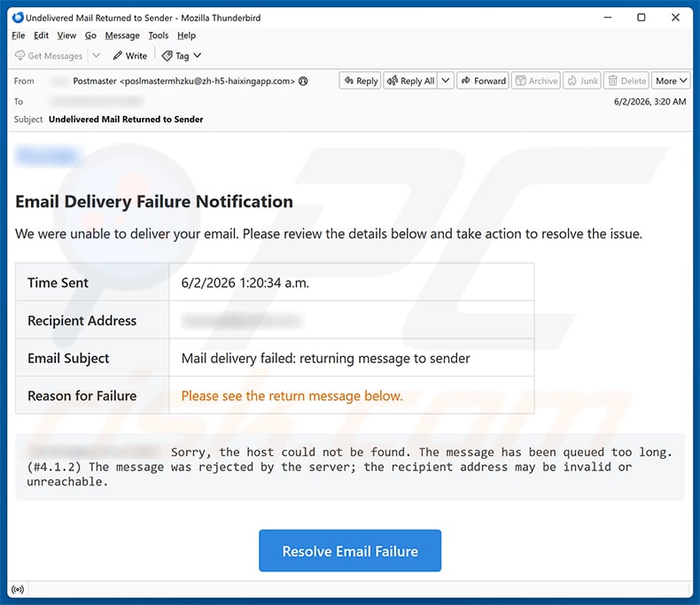Open the Tag dropdown

click(x=182, y=56)
